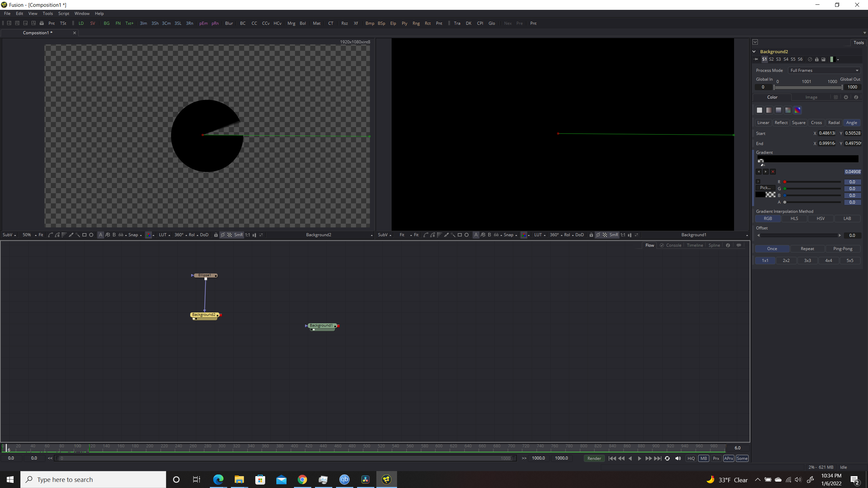
Task: Jump to the last frame
Action: click(x=658, y=459)
